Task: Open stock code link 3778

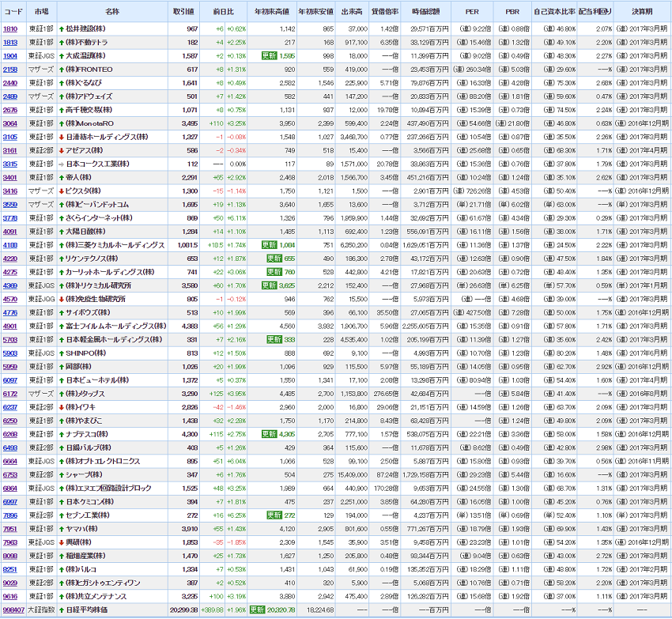Action: pyautogui.click(x=10, y=218)
